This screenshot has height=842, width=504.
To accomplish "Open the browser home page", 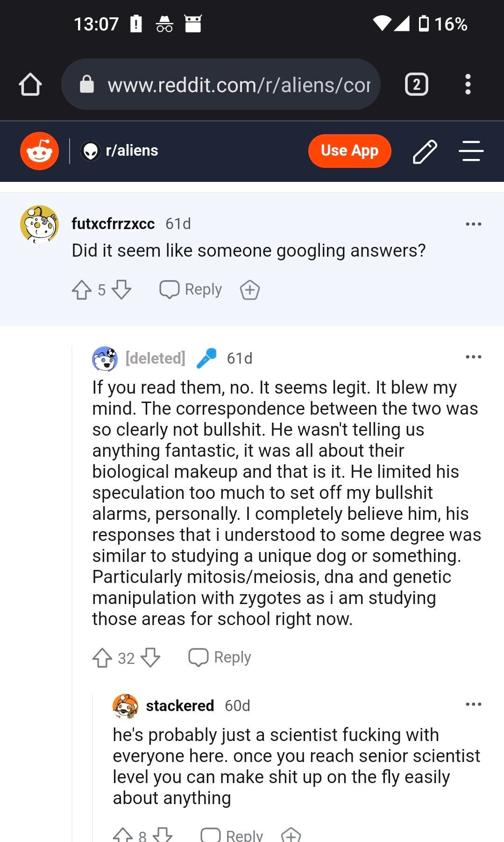I will (30, 85).
